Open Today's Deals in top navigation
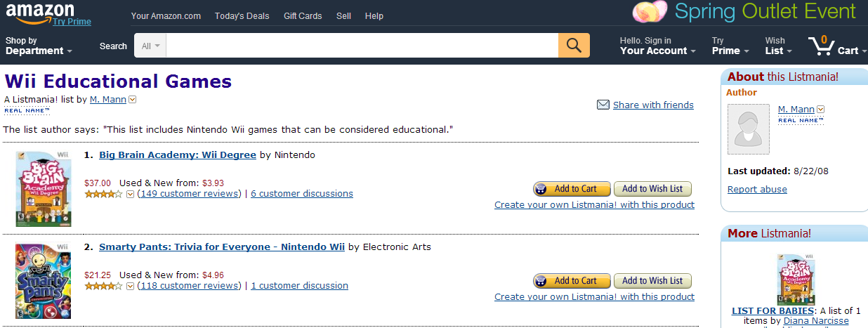This screenshot has width=868, height=328. 242,15
